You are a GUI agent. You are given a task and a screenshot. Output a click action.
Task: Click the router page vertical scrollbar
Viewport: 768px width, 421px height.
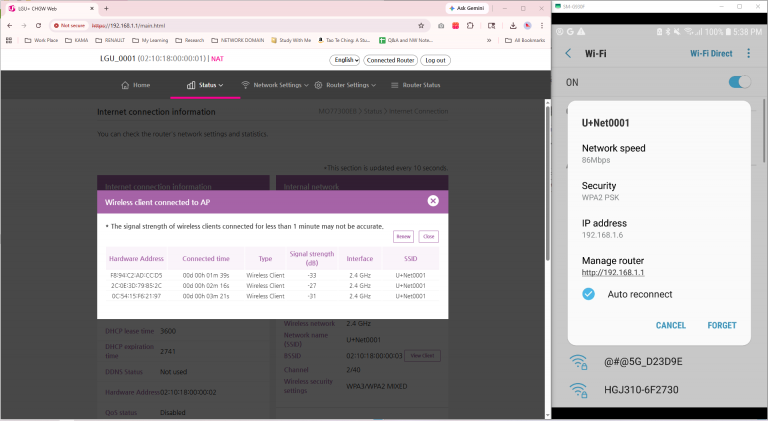[547, 181]
